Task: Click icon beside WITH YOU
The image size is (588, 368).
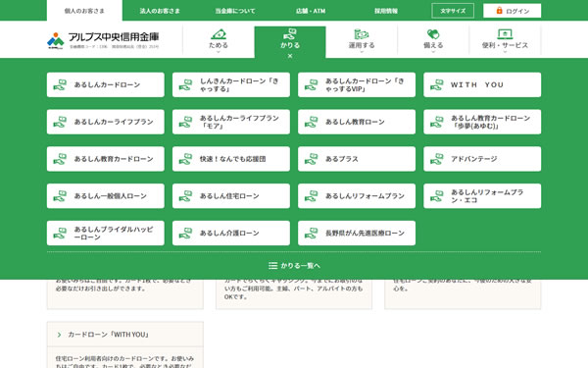Action: [x=437, y=84]
